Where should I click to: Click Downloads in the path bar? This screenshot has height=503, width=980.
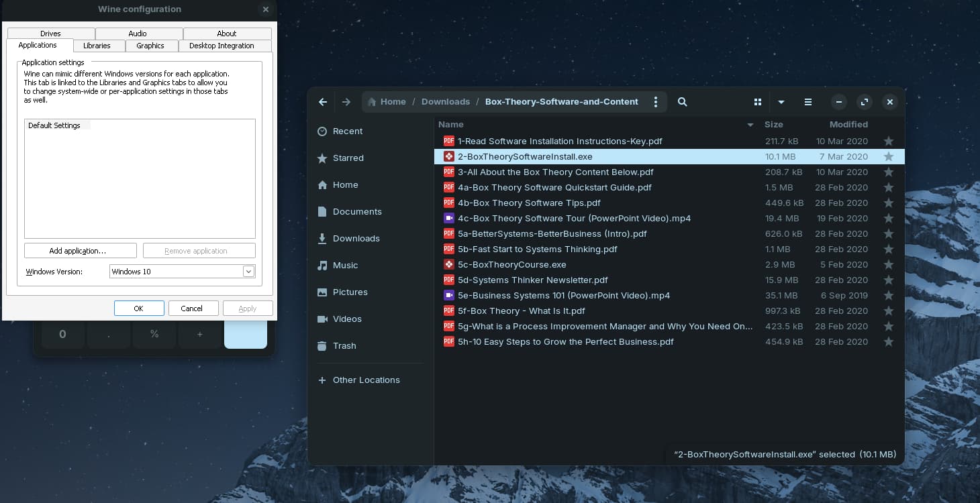click(446, 102)
